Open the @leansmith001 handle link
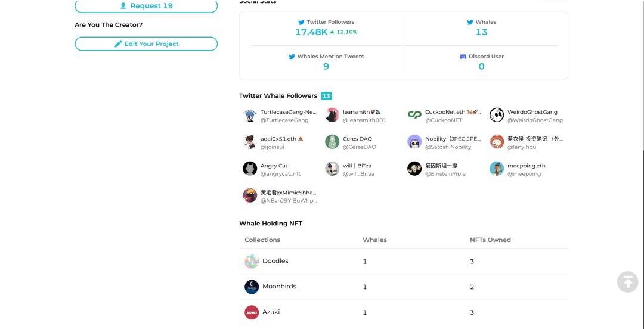Image resolution: width=644 pixels, height=329 pixels. click(365, 120)
